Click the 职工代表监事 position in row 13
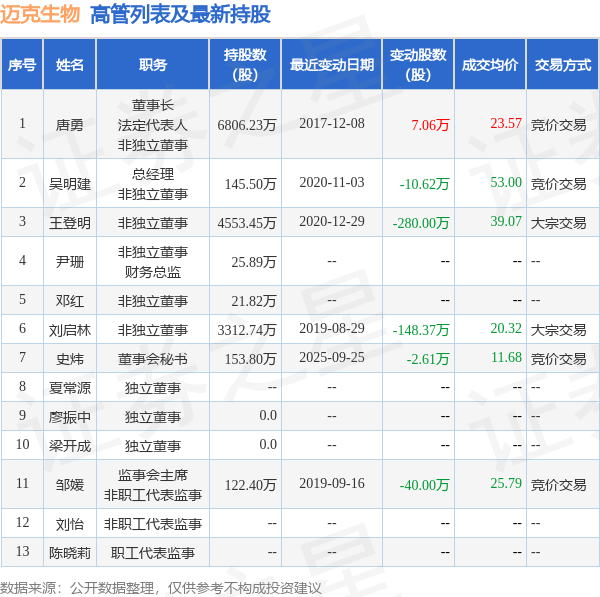600x597 pixels. (x=153, y=553)
